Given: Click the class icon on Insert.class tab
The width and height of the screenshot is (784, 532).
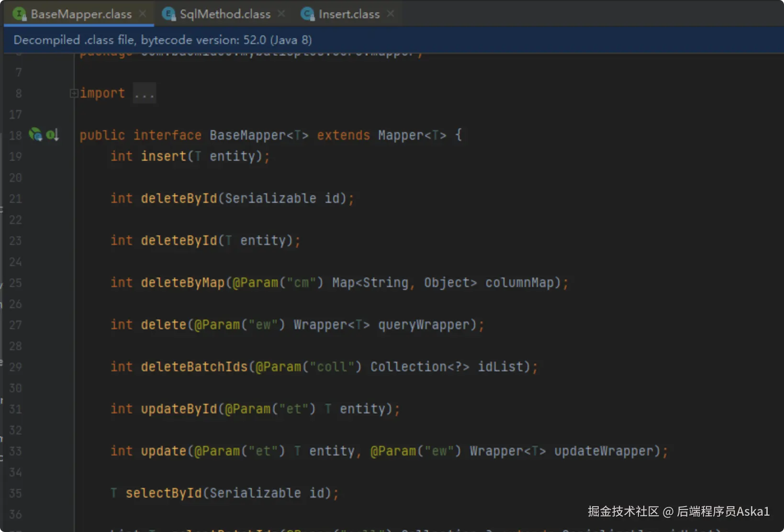Looking at the screenshot, I should (x=307, y=14).
